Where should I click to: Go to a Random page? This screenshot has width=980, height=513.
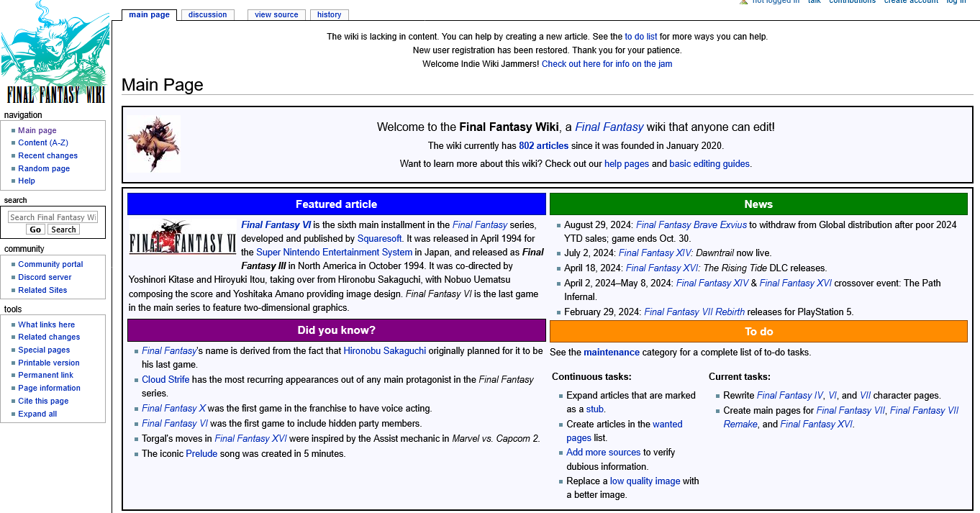(x=44, y=168)
